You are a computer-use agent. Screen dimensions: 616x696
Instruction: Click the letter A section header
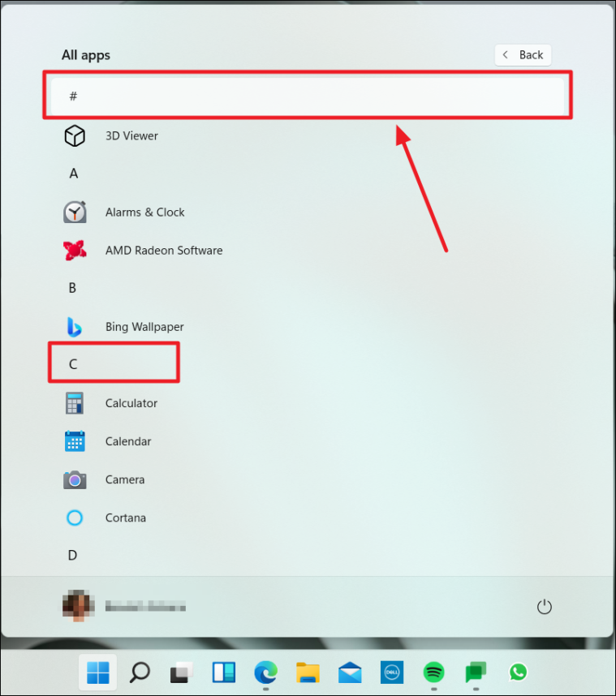[74, 173]
